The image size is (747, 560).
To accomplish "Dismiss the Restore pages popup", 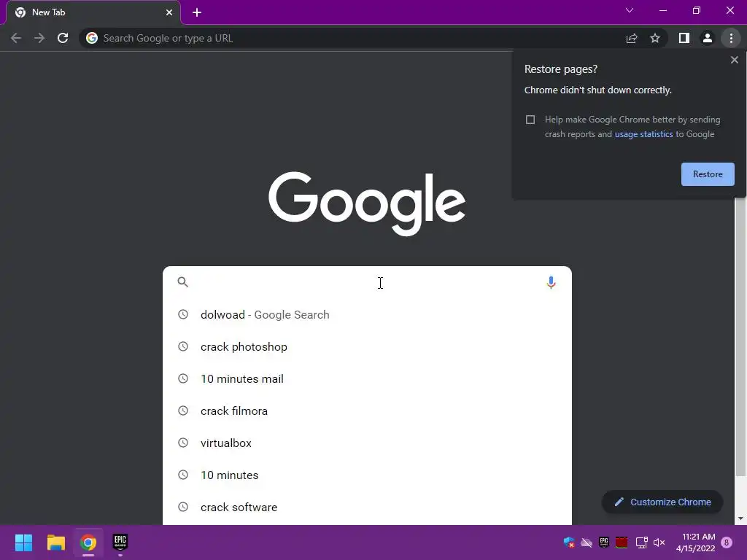I will click(734, 60).
